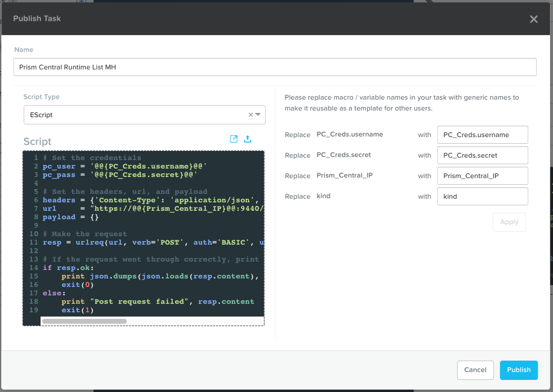Viewport: 553px width, 392px height.
Task: Edit replacement for Prism_Central_IP
Action: (x=482, y=176)
